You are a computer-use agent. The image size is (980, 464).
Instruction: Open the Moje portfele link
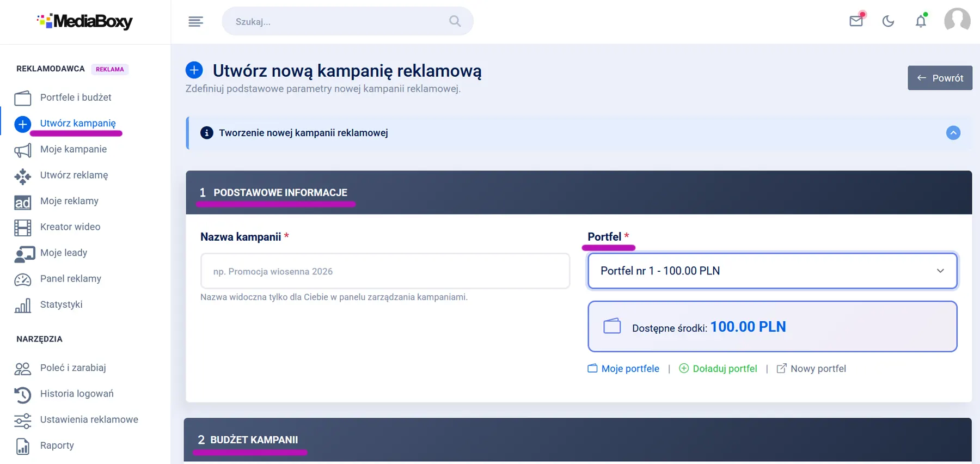[623, 369]
